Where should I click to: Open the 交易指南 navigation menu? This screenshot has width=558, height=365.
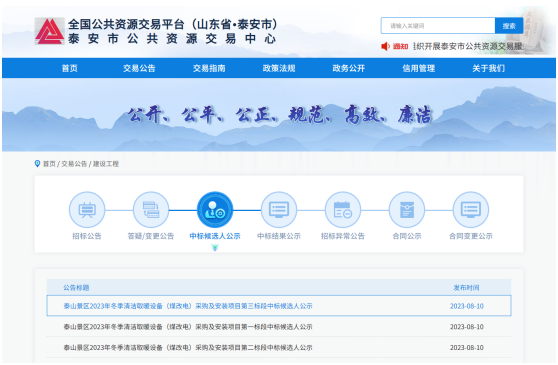pyautogui.click(x=209, y=68)
